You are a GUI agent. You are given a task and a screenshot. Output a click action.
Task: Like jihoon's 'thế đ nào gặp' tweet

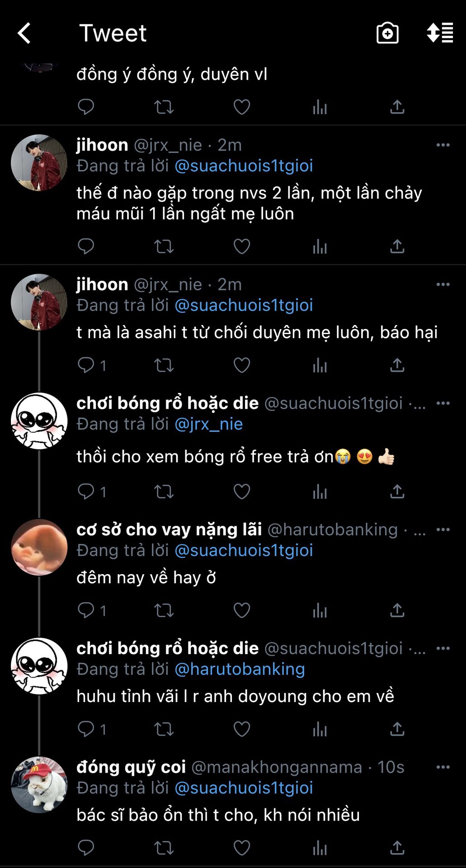241,246
